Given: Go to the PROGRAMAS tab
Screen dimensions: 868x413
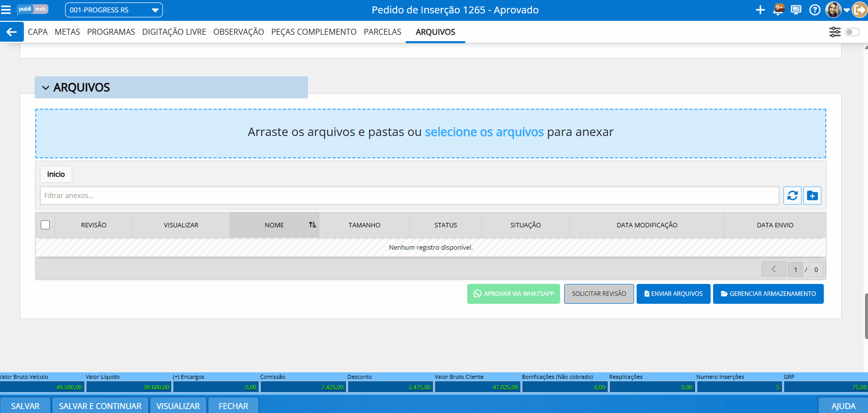Looking at the screenshot, I should 111,32.
